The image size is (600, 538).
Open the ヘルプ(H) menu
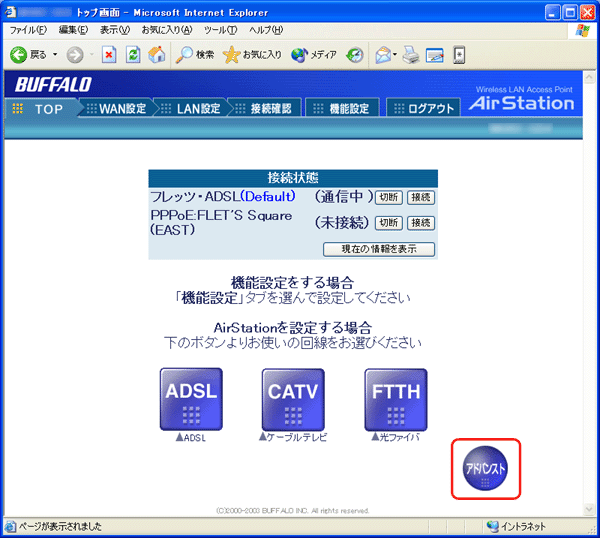tap(266, 30)
